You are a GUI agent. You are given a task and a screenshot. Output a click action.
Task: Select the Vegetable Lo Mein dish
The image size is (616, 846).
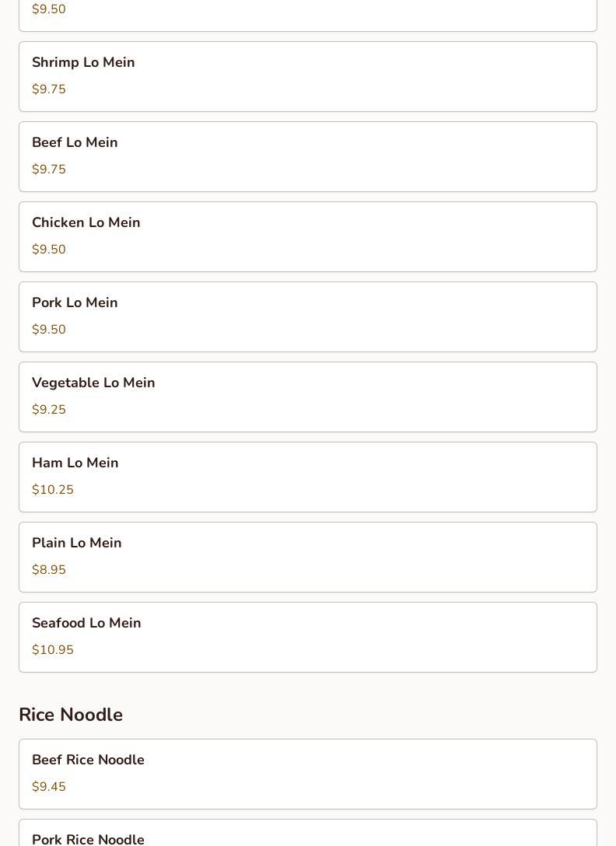point(93,383)
